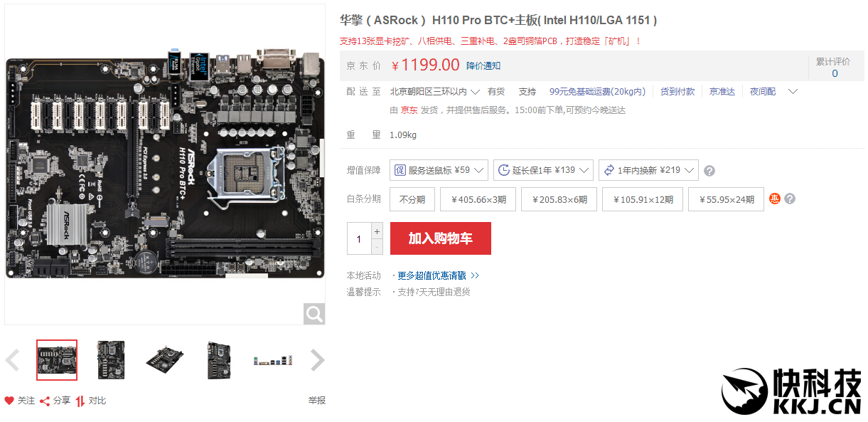Image resolution: width=868 pixels, height=422 pixels.
Task: Select the rear I/O panel thumbnail
Action: click(x=273, y=360)
